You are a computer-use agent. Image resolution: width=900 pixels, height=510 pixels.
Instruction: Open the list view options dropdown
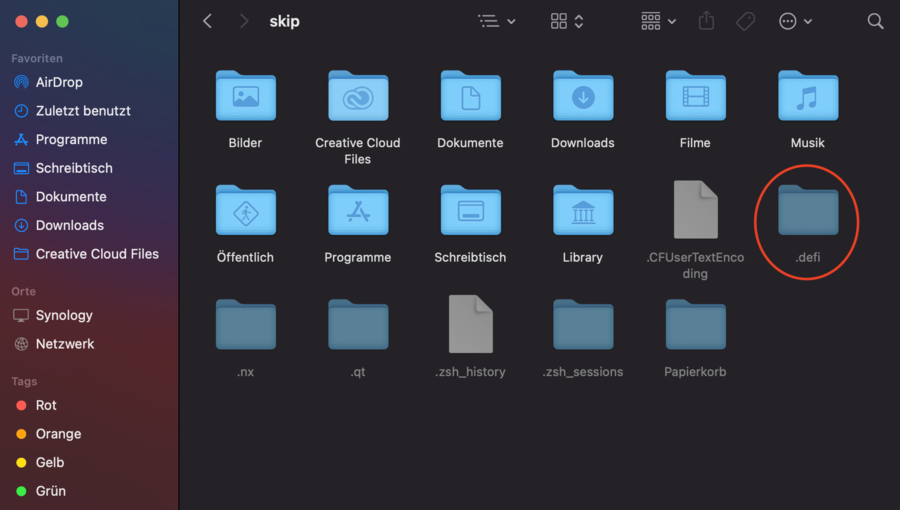pos(497,21)
